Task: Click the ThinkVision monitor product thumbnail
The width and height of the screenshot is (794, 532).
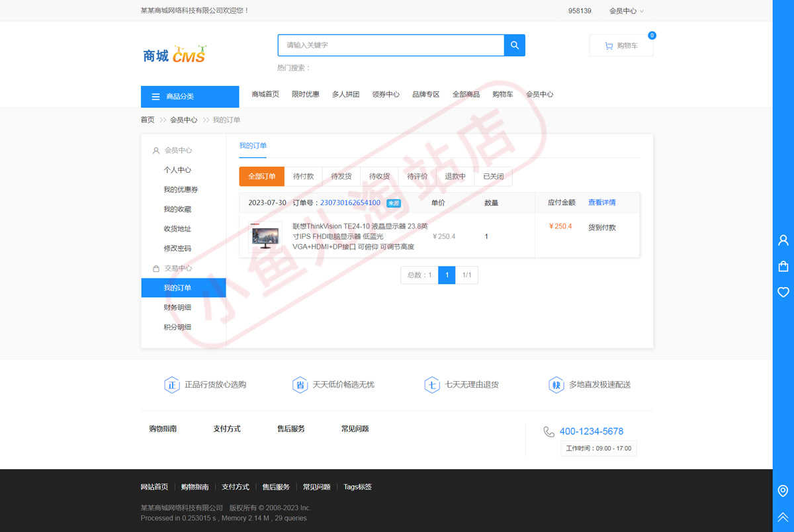Action: [265, 236]
